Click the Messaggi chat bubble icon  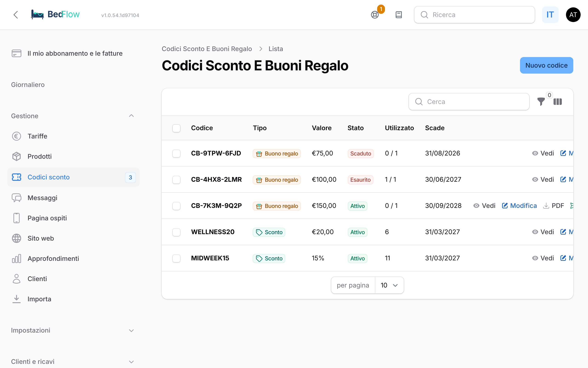coord(17,198)
